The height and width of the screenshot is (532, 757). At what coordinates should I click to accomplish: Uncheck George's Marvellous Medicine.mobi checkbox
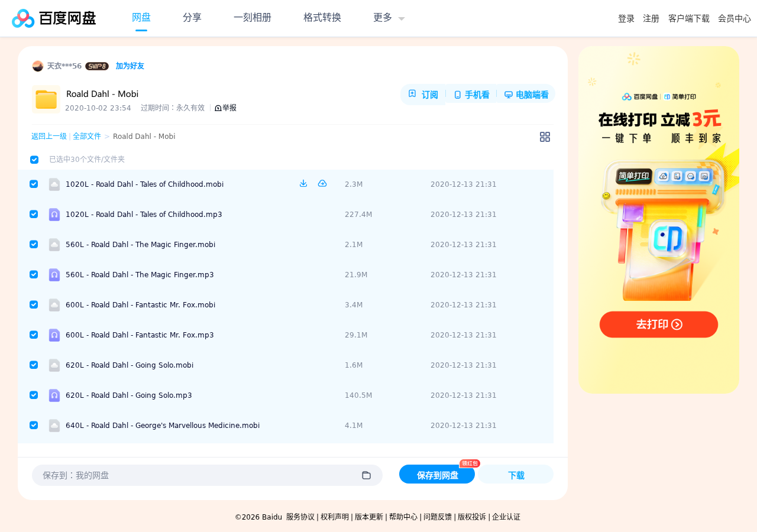34,425
